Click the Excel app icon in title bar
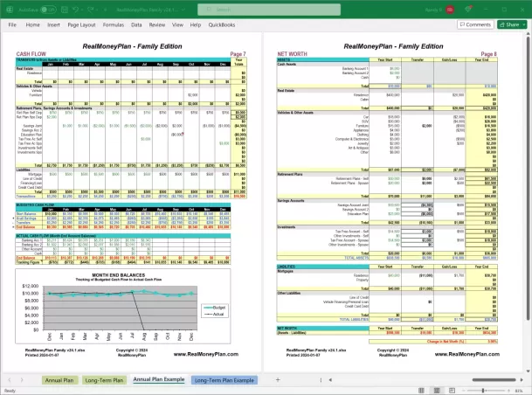Image resolution: width=532 pixels, height=395 pixels. click(10, 10)
